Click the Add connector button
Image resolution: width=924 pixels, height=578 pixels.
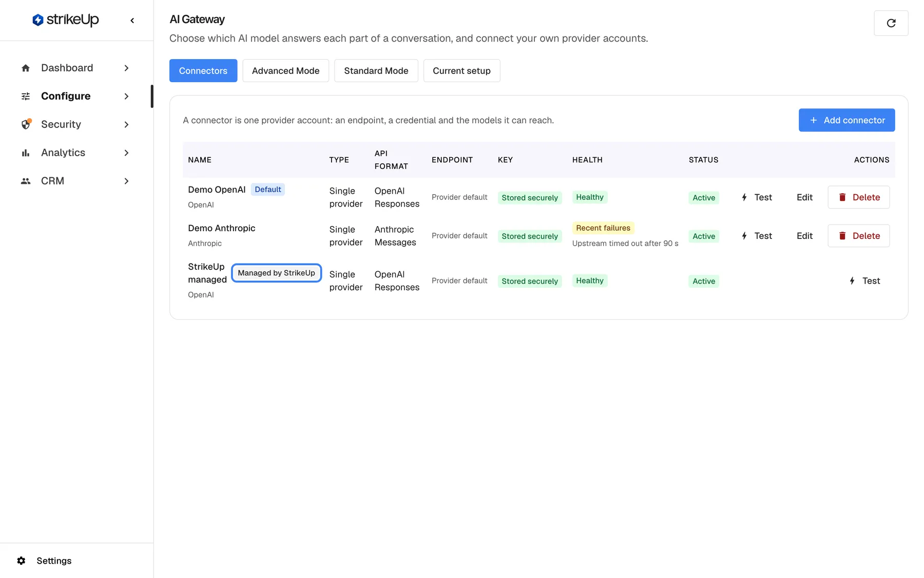847,120
